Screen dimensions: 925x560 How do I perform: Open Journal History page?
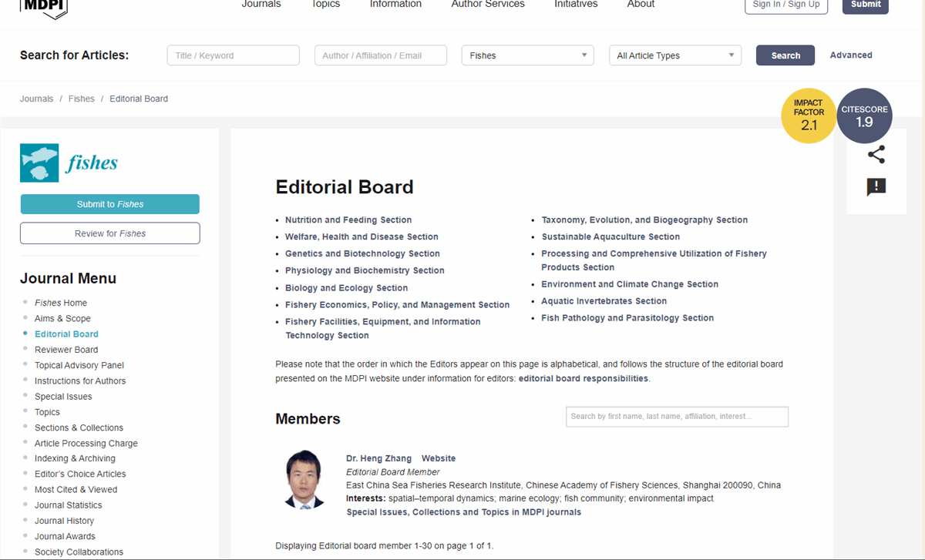tap(64, 521)
